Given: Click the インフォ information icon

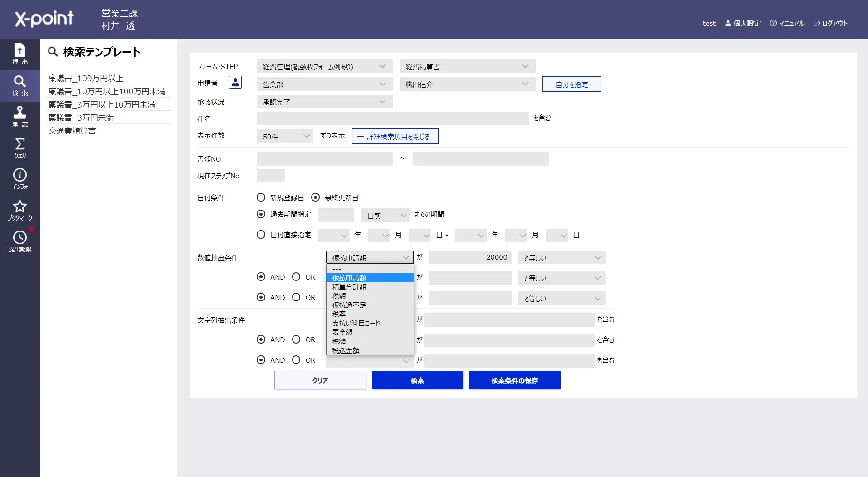Looking at the screenshot, I should click(x=20, y=179).
